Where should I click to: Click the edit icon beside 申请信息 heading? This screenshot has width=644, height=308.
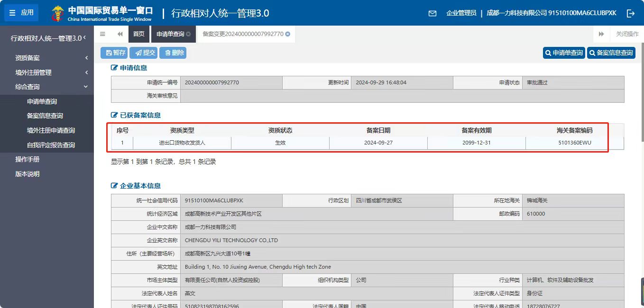click(x=114, y=68)
